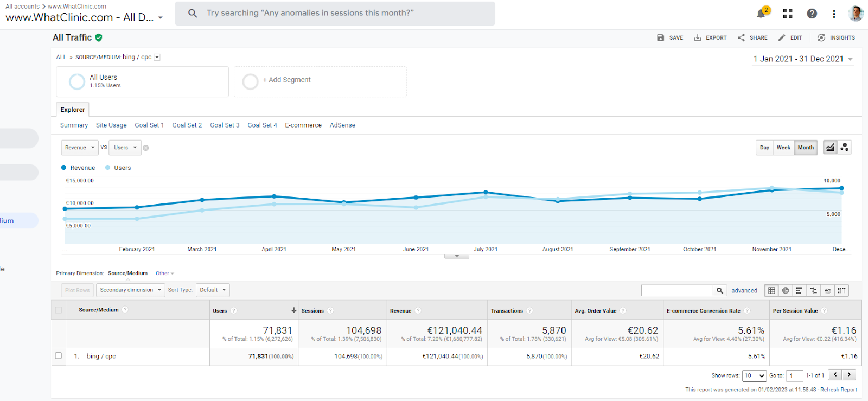Open the user account avatar

pyautogui.click(x=856, y=14)
